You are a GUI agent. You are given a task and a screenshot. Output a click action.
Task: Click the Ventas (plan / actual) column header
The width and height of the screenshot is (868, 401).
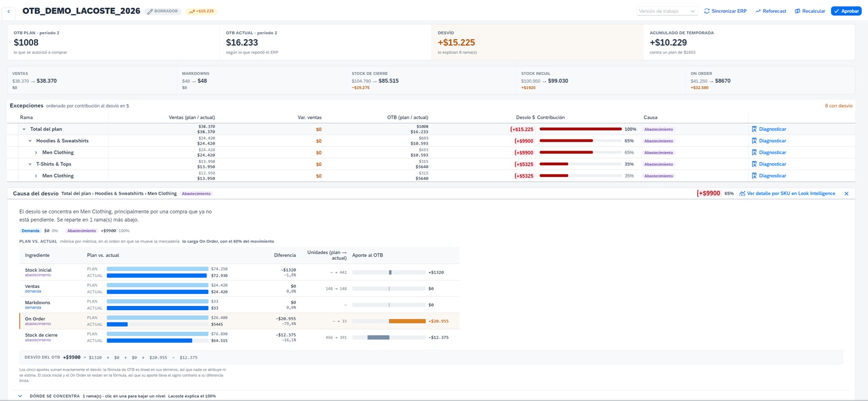(x=192, y=117)
